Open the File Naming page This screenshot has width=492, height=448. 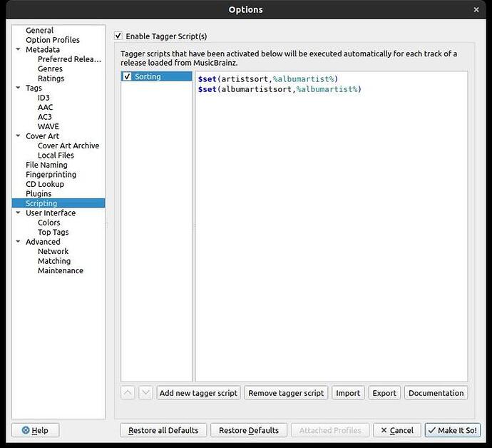pos(46,165)
